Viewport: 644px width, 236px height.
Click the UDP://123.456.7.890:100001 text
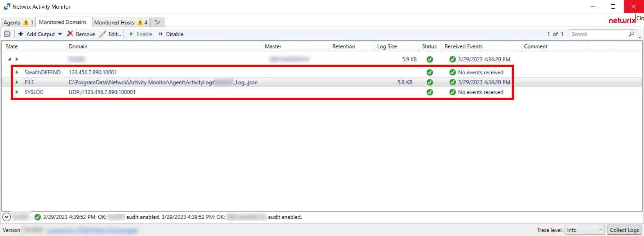coord(102,92)
